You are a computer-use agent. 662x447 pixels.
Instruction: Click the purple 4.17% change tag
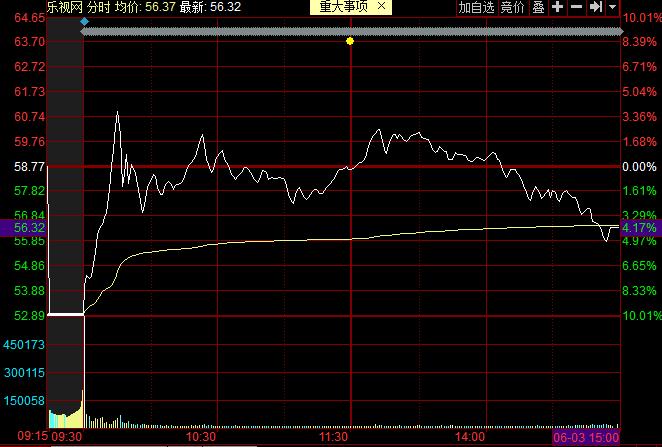(x=640, y=228)
